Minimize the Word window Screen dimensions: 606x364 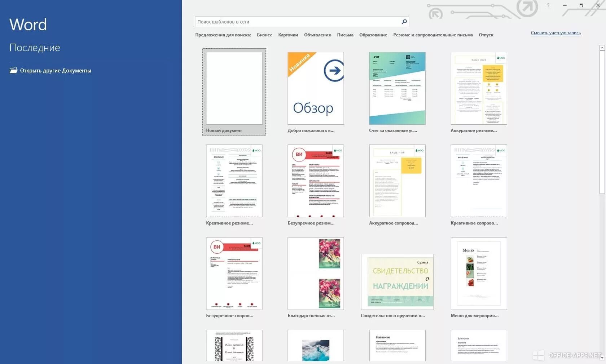565,5
